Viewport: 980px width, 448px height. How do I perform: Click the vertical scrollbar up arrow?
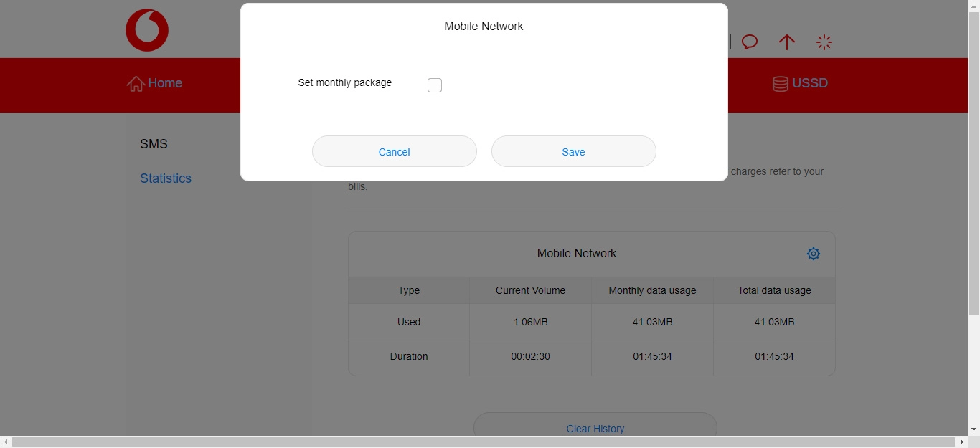[x=974, y=6]
